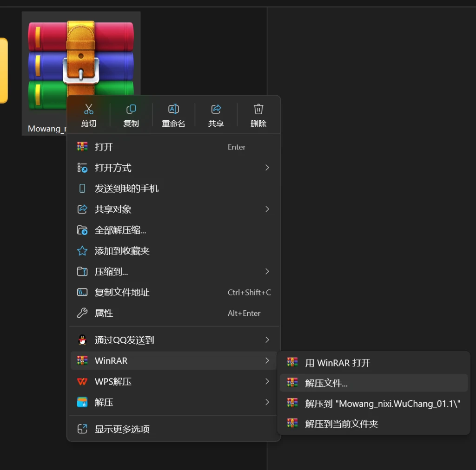
Task: Share the file using 共享 icon
Action: (x=216, y=115)
